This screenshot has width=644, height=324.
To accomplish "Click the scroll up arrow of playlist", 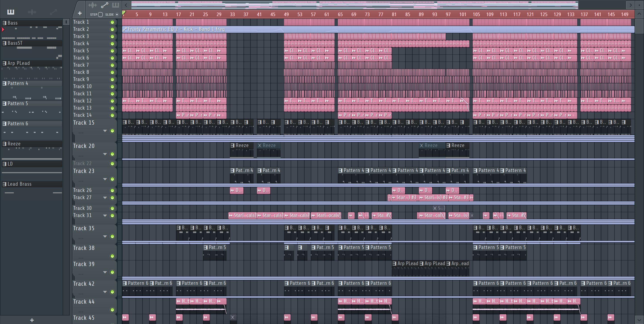I will (639, 14).
